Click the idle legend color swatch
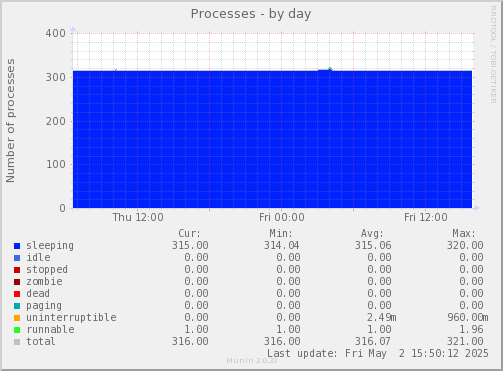The image size is (503, 371). pos(17,258)
